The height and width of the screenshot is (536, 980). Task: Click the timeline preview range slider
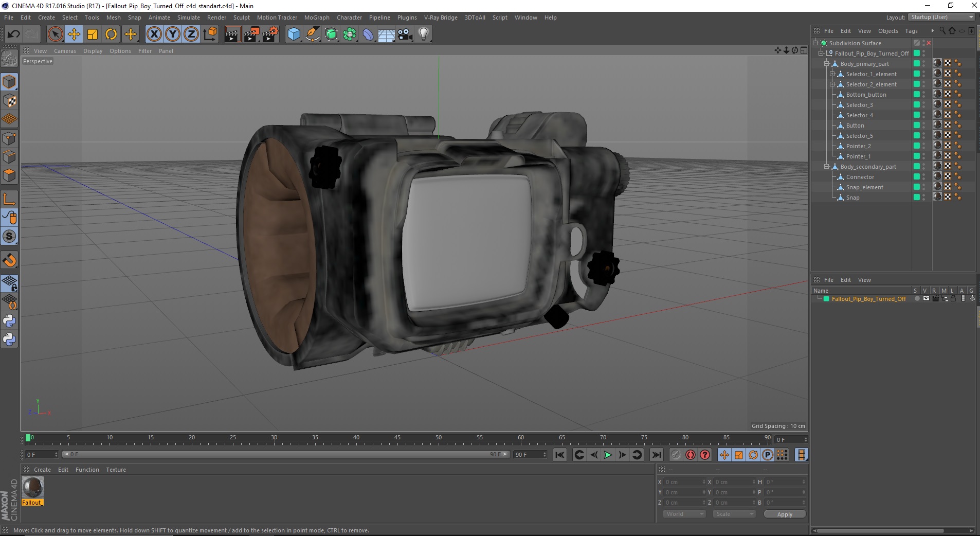pyautogui.click(x=286, y=454)
